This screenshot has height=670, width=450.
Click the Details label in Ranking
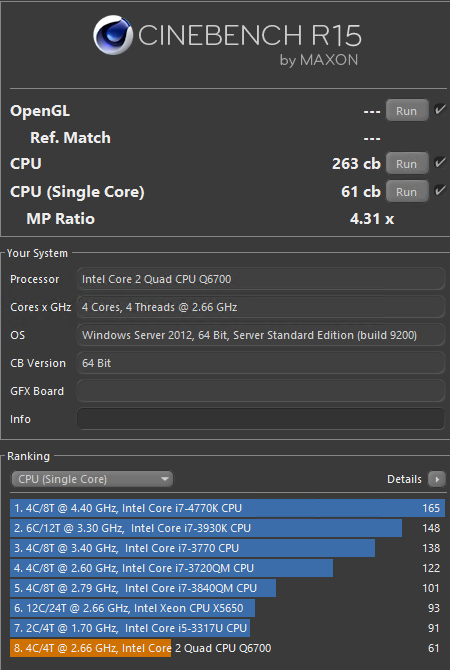(x=404, y=479)
